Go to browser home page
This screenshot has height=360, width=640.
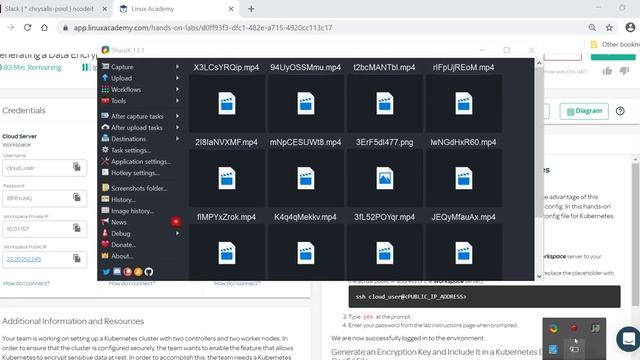[44, 28]
